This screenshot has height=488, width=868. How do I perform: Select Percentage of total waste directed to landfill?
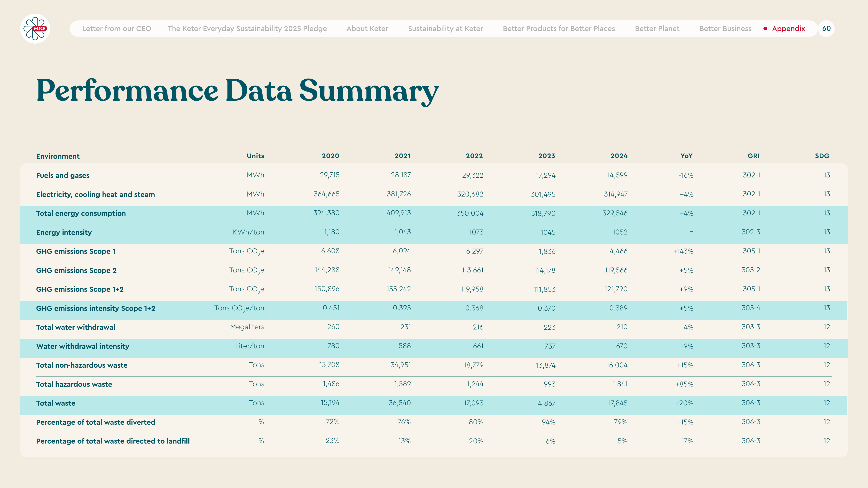tap(113, 441)
